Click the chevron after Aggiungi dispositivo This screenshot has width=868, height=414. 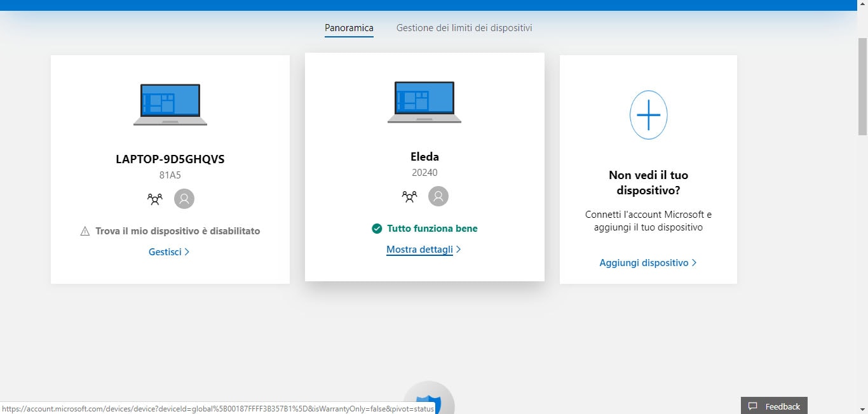point(695,262)
